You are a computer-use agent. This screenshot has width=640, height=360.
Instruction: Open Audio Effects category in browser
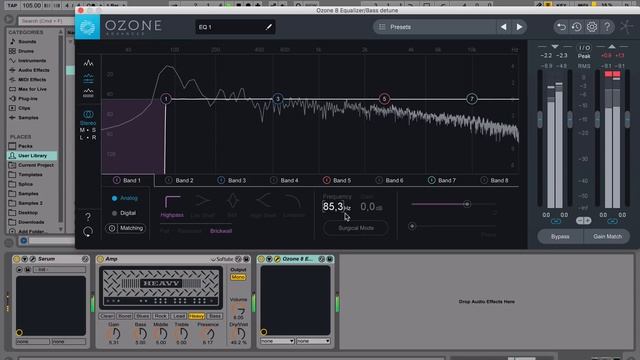pyautogui.click(x=33, y=70)
